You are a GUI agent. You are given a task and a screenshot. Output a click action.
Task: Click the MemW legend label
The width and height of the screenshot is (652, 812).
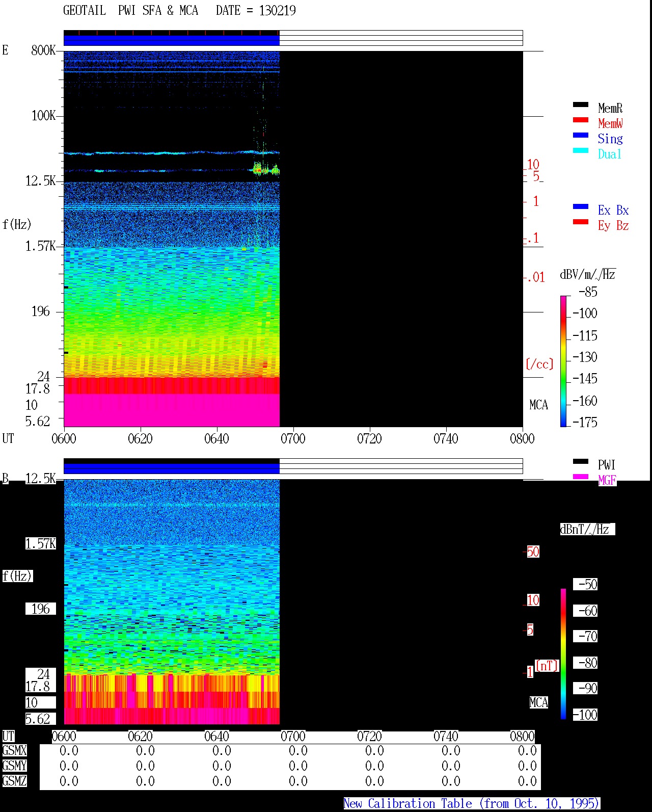pos(610,123)
